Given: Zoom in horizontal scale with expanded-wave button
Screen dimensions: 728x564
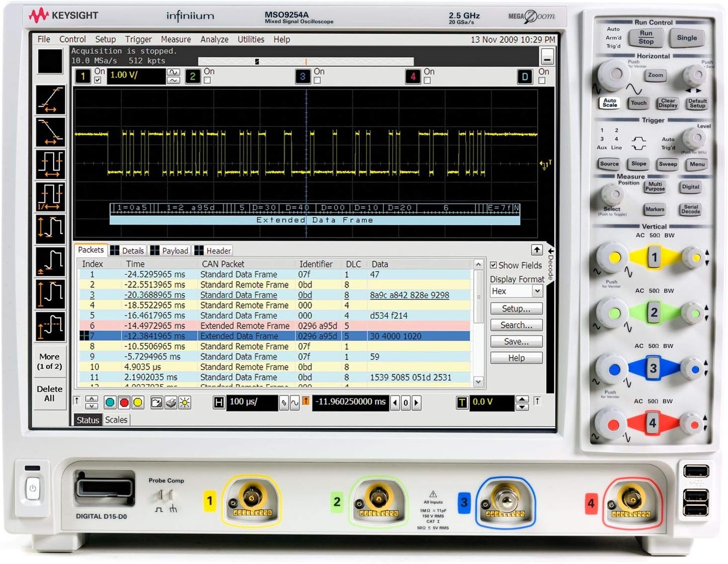Looking at the screenshot, I should 294,403.
